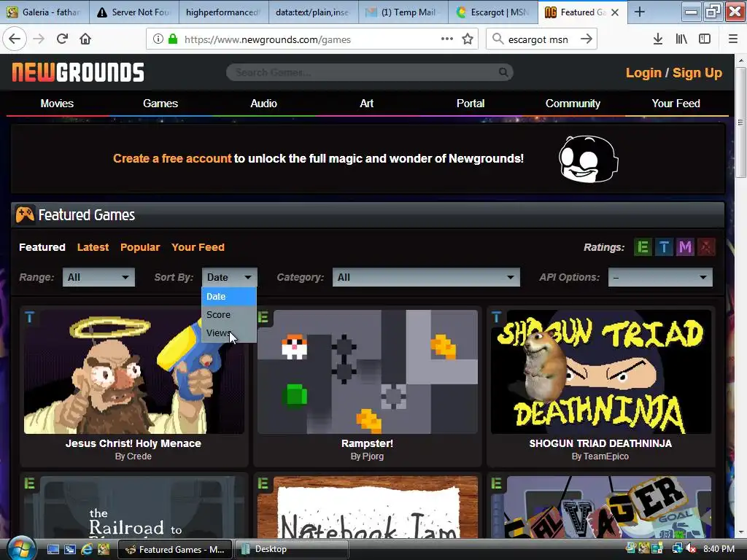Image resolution: width=747 pixels, height=560 pixels.
Task: Run the search bar go arrow
Action: 587,39
